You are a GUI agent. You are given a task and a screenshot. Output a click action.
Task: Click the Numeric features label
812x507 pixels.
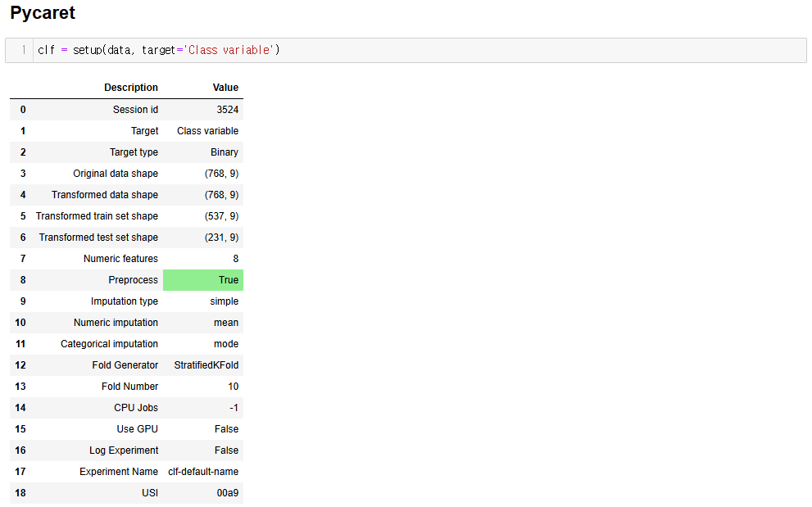pyautogui.click(x=120, y=259)
